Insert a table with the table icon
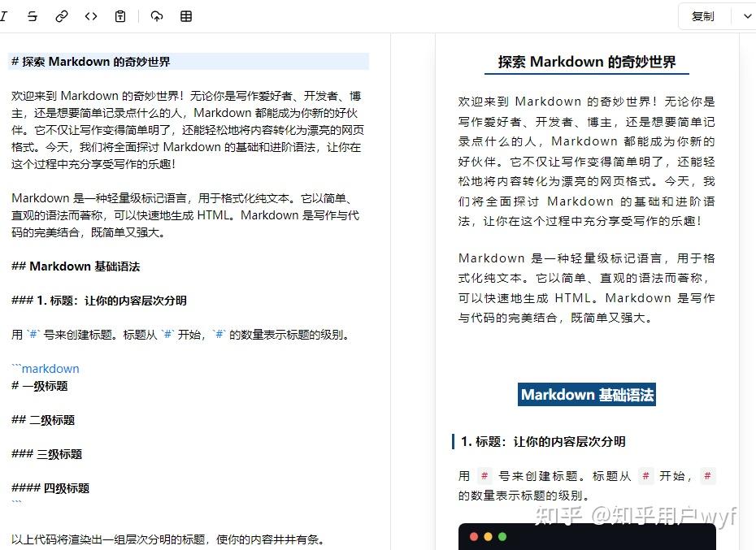Image resolution: width=756 pixels, height=550 pixels. coord(185,15)
